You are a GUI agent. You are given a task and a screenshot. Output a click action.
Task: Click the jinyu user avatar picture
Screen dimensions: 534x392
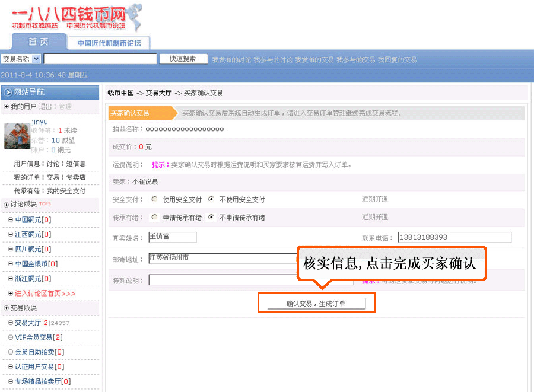click(x=17, y=136)
